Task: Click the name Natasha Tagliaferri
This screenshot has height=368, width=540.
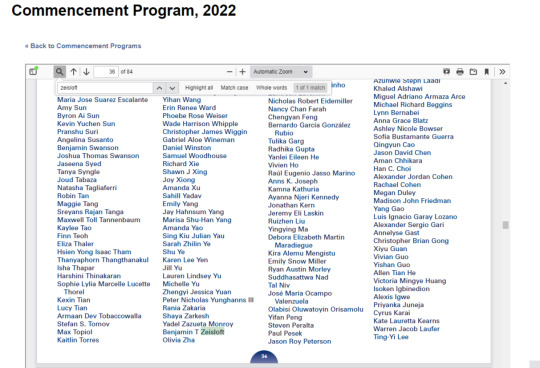Action: [x=87, y=188]
